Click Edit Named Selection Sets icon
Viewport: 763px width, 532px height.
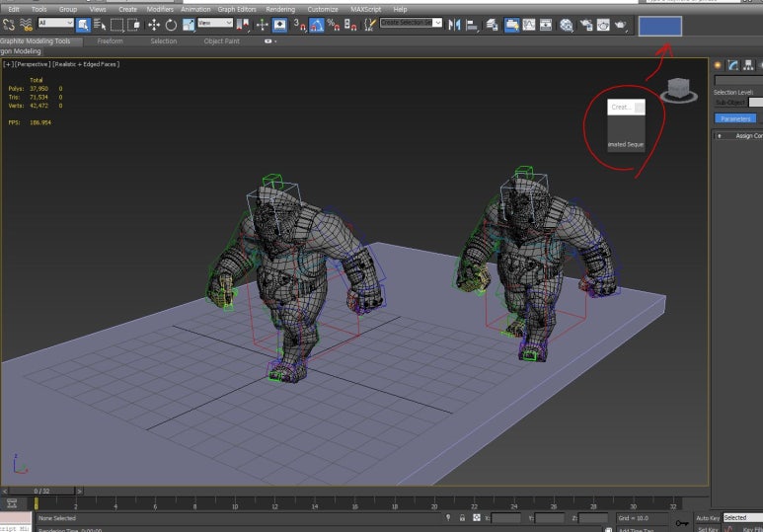(x=370, y=25)
